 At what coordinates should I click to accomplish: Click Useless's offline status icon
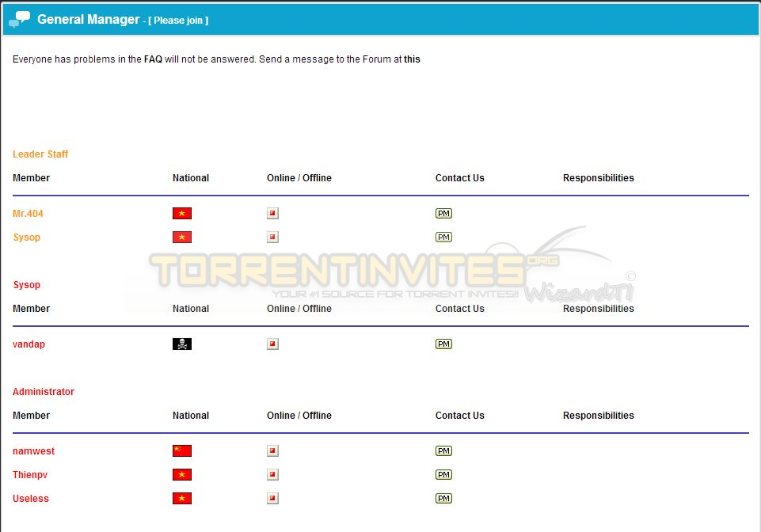(272, 499)
